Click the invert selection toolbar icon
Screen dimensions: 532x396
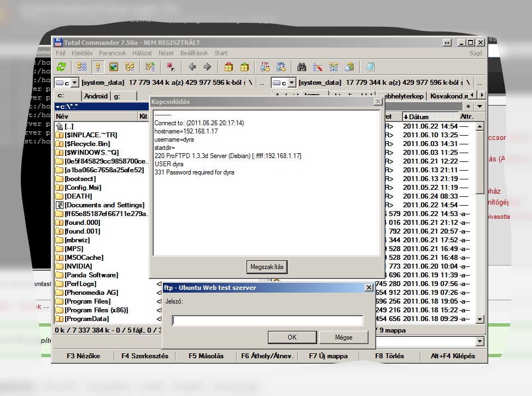[x=150, y=67]
